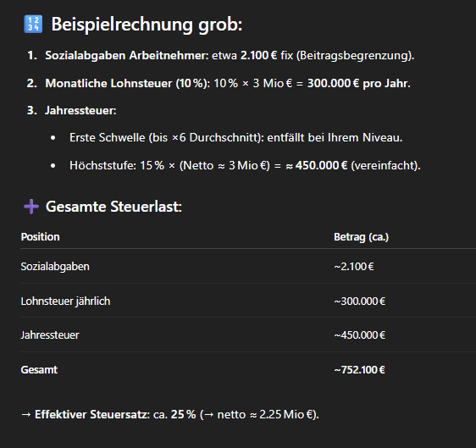476x448 pixels.
Task: Click the 'Betrag (ca.)' column header
Action: point(362,237)
